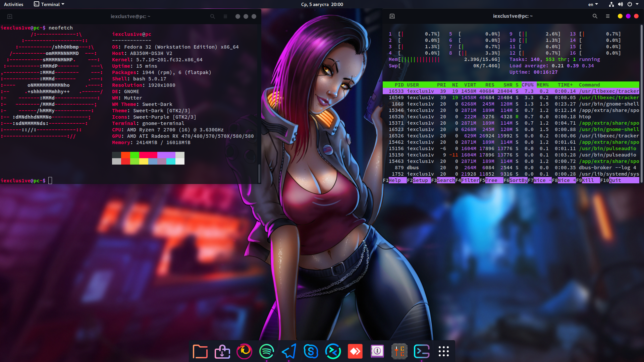Click the purple neofetch color block

pyautogui.click(x=166, y=155)
